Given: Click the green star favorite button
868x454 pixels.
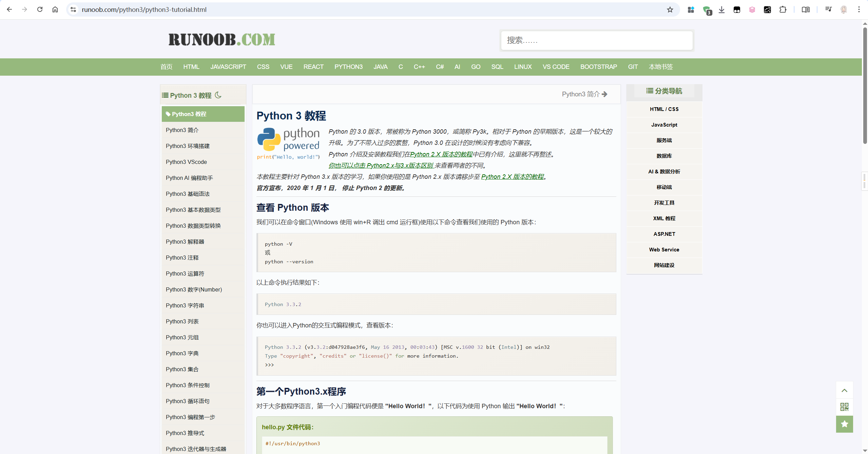Looking at the screenshot, I should (x=844, y=424).
